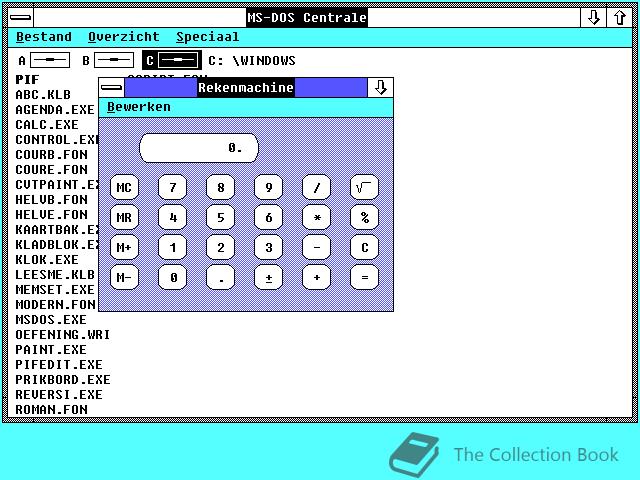The image size is (640, 480).
Task: Select file COURE.FON
Action: coord(51,170)
